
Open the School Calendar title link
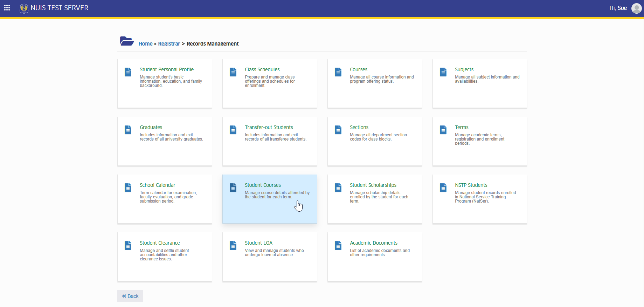click(x=158, y=185)
